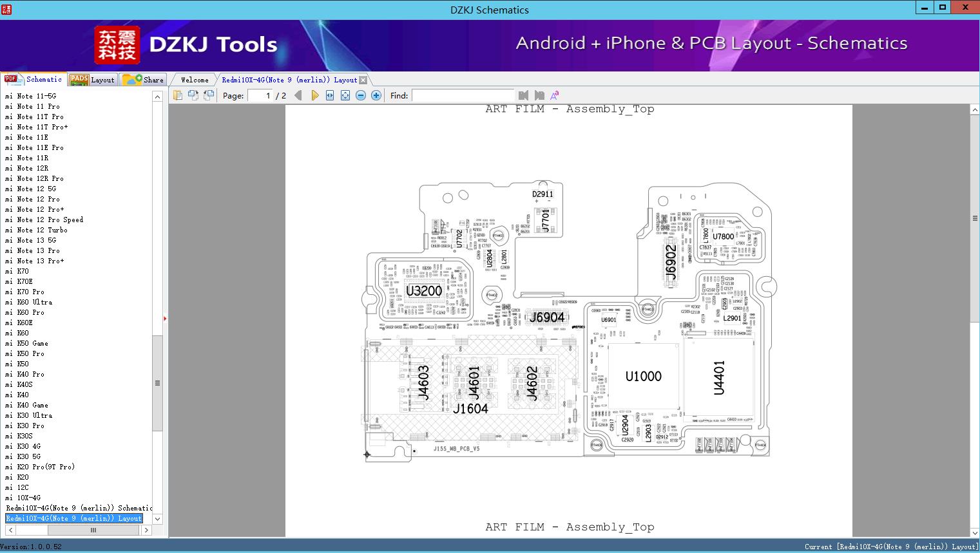Select 'mi Note 12R' in the list
This screenshot has height=553, width=980.
click(x=26, y=168)
